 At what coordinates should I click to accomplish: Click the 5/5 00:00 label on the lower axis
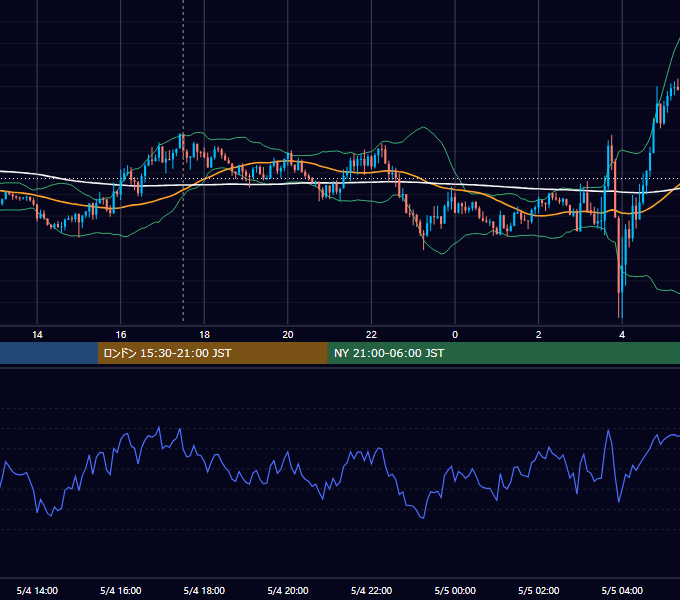[x=455, y=590]
